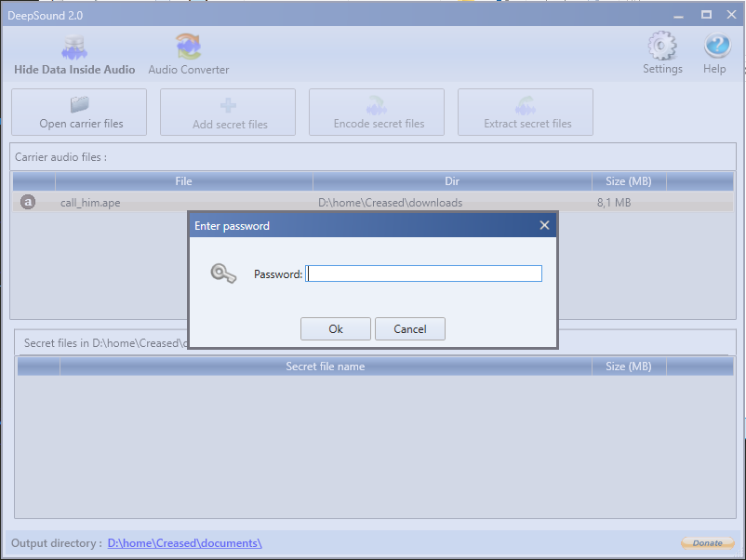Viewport: 746px width, 560px height.
Task: Minimize the DeepSound window
Action: click(678, 16)
